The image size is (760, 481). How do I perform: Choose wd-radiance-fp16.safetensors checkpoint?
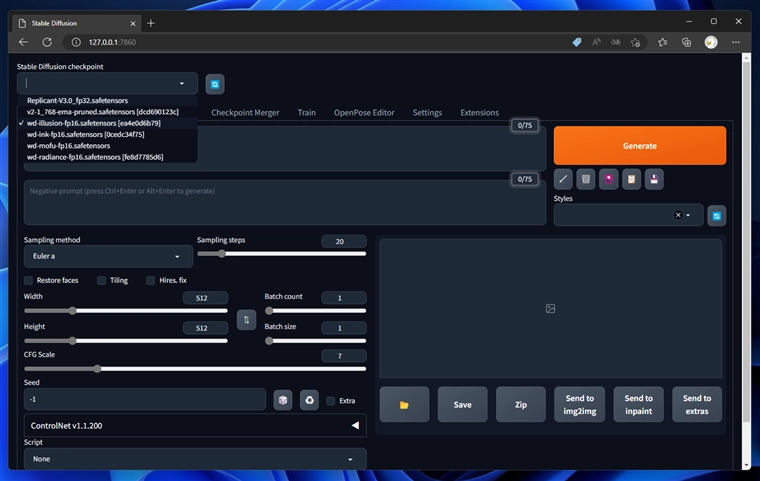click(108, 157)
